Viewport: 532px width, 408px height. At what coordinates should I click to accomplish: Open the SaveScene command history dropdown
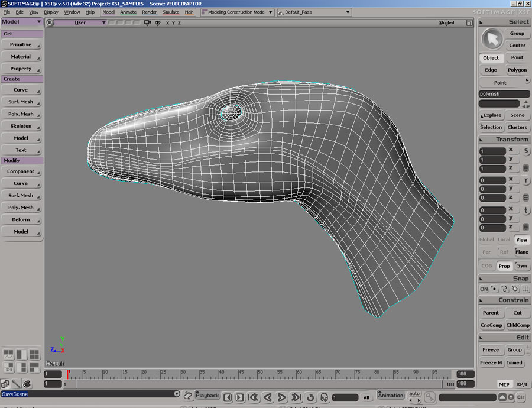[177, 394]
